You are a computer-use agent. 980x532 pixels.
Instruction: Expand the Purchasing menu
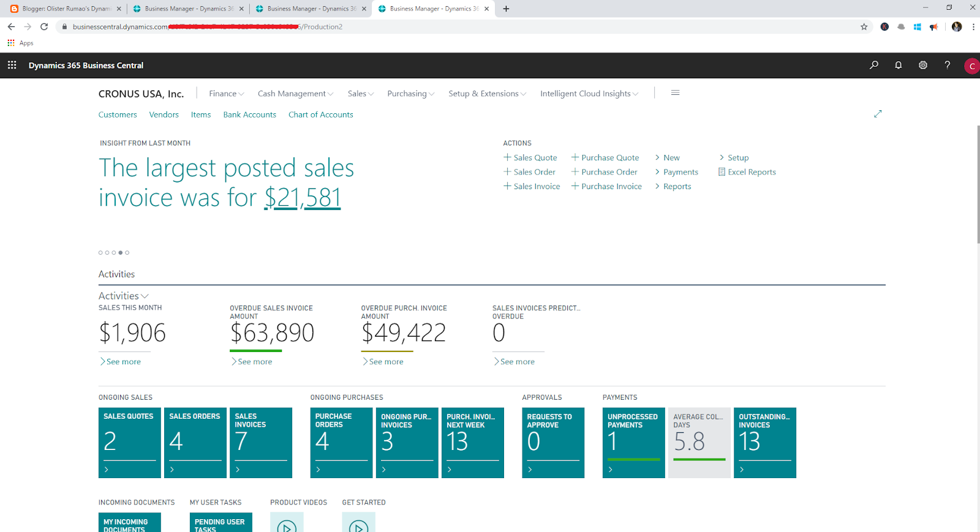tap(411, 94)
